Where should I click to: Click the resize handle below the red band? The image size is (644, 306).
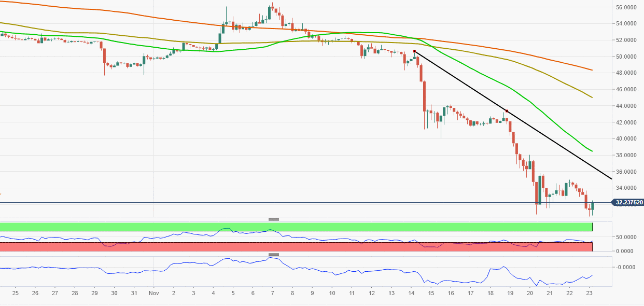click(274, 254)
